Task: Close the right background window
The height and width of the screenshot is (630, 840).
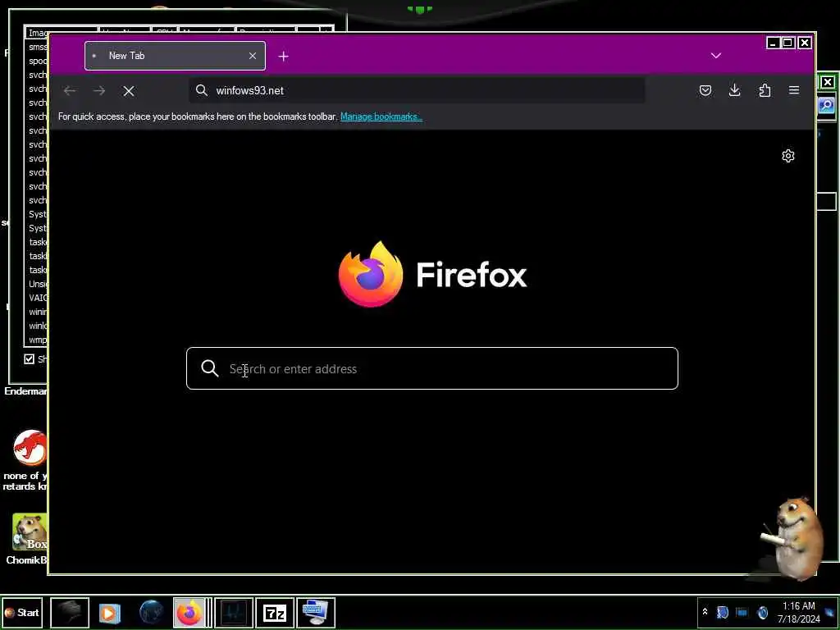Action: coord(828,83)
